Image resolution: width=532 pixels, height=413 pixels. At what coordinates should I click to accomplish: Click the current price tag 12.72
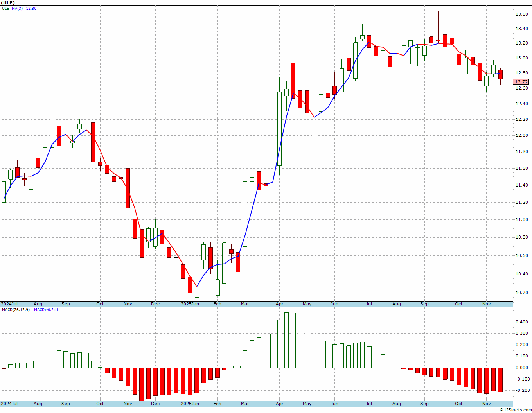tap(521, 82)
